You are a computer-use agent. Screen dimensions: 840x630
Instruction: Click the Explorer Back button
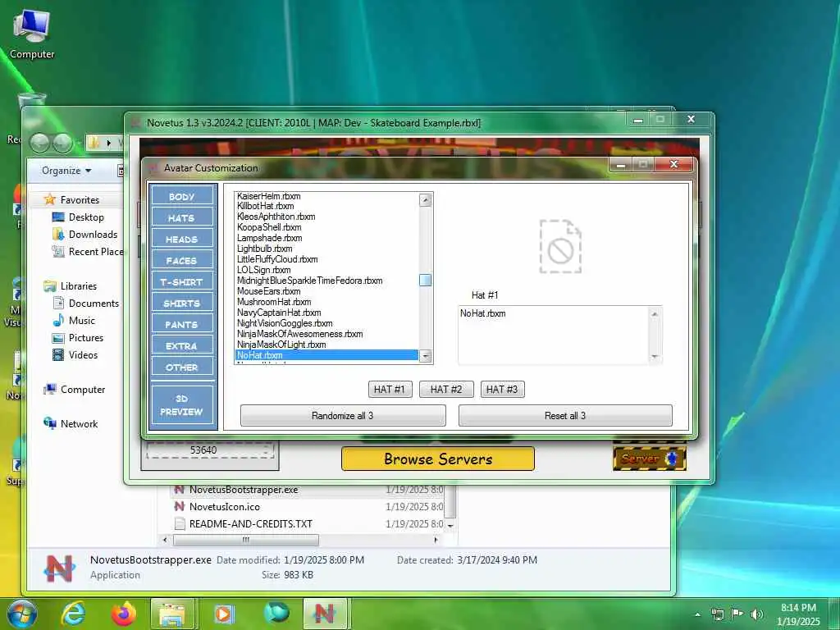click(x=39, y=143)
